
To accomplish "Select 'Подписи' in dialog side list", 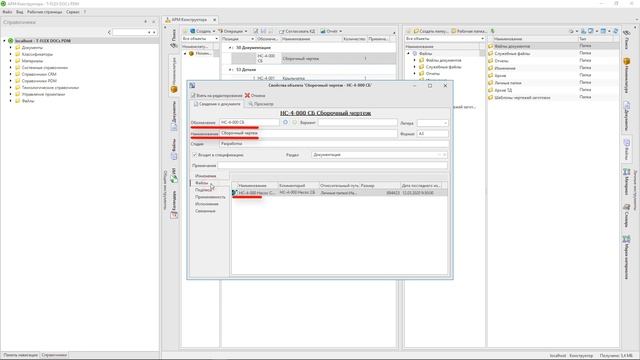I will [x=203, y=190].
